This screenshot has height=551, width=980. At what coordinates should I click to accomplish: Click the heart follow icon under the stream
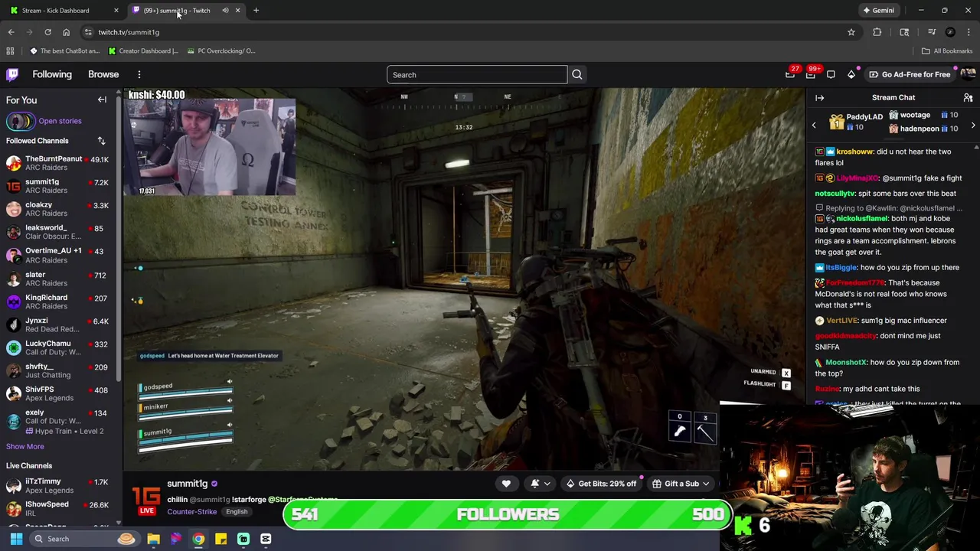click(506, 484)
